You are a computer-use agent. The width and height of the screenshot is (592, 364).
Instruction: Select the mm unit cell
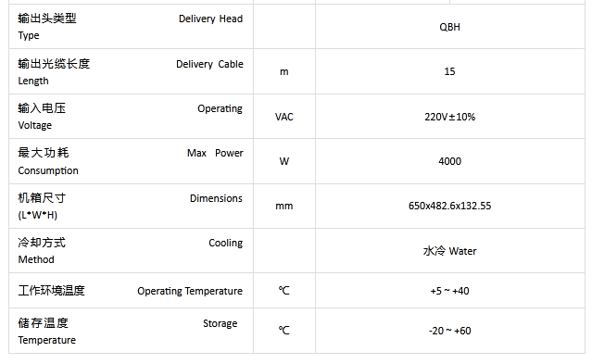[283, 207]
